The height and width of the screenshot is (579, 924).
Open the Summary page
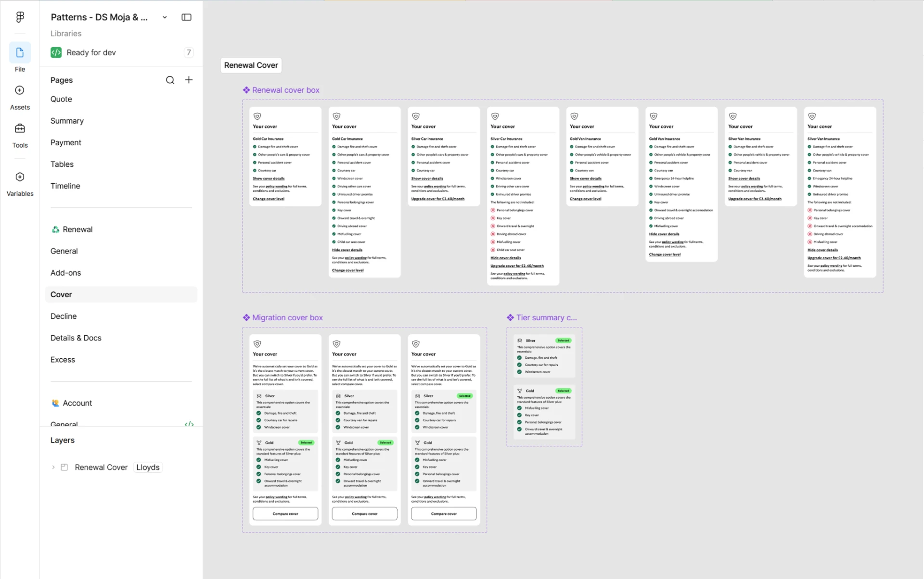pyautogui.click(x=67, y=121)
